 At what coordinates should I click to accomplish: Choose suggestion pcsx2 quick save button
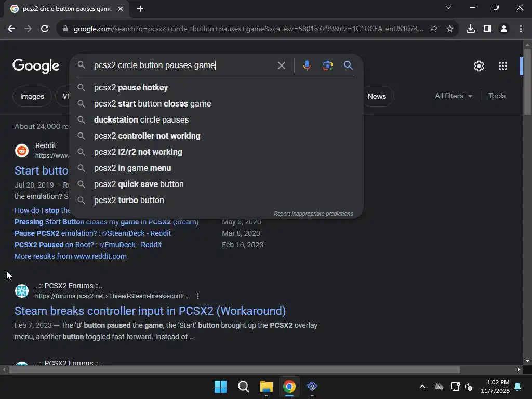tap(217, 184)
